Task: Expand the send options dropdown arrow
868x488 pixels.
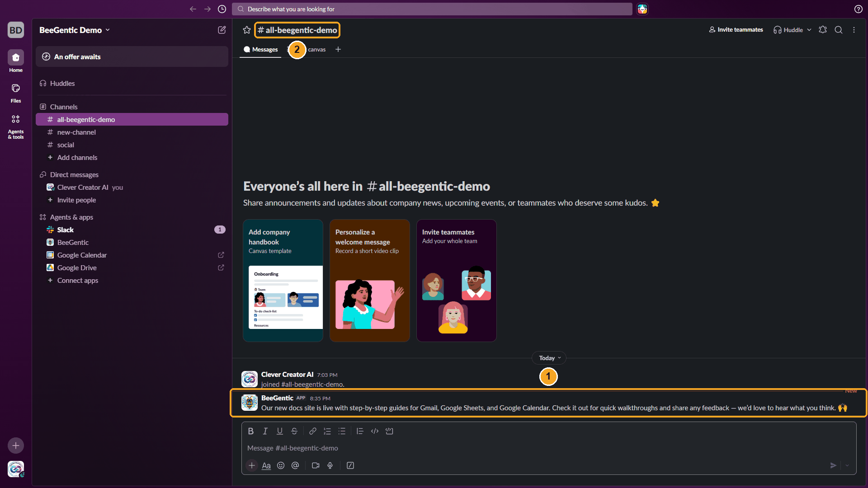Action: click(x=847, y=465)
